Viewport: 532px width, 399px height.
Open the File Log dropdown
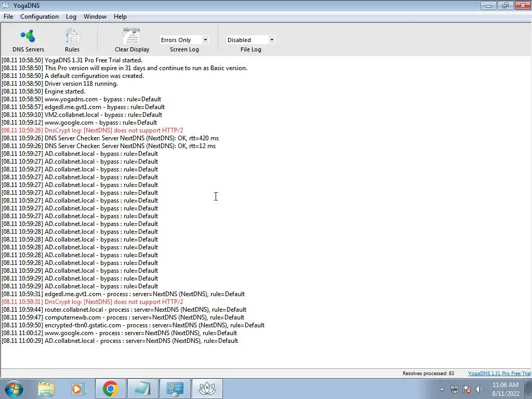pyautogui.click(x=250, y=39)
